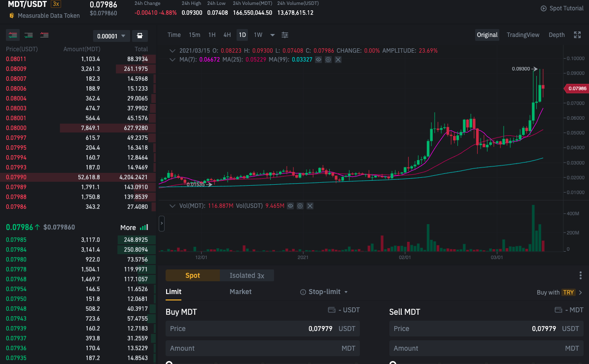Expand chart to fullscreen
This screenshot has height=364, width=589.
(577, 35)
